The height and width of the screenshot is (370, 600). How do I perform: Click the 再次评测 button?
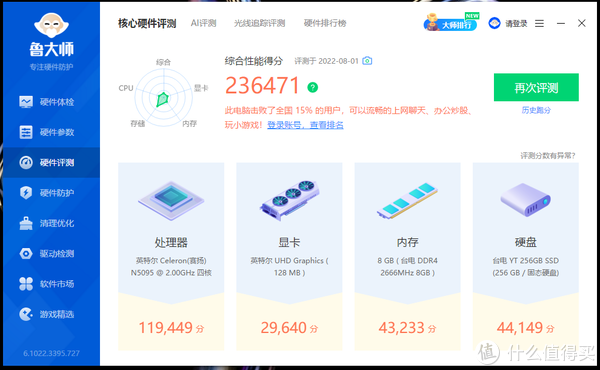tap(536, 87)
